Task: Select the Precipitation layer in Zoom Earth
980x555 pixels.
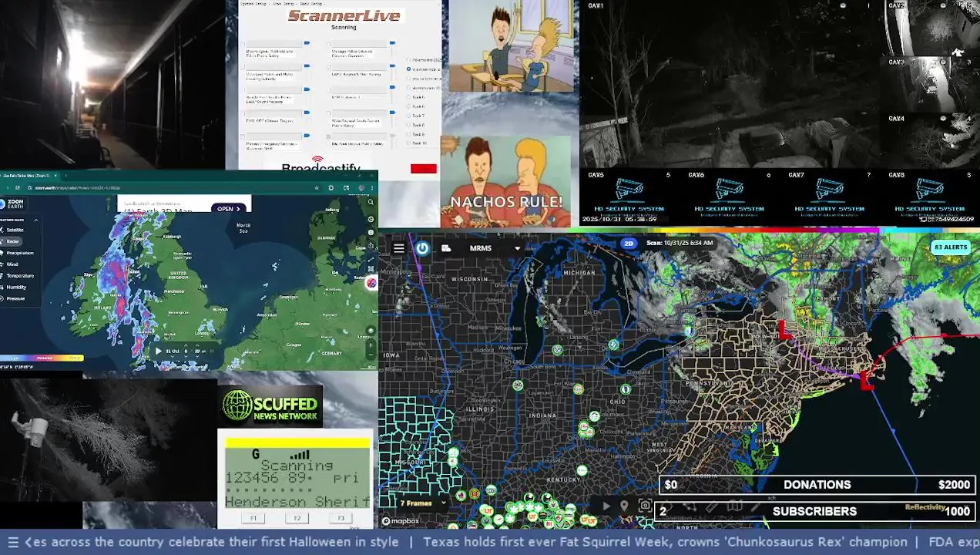Action: tap(18, 253)
